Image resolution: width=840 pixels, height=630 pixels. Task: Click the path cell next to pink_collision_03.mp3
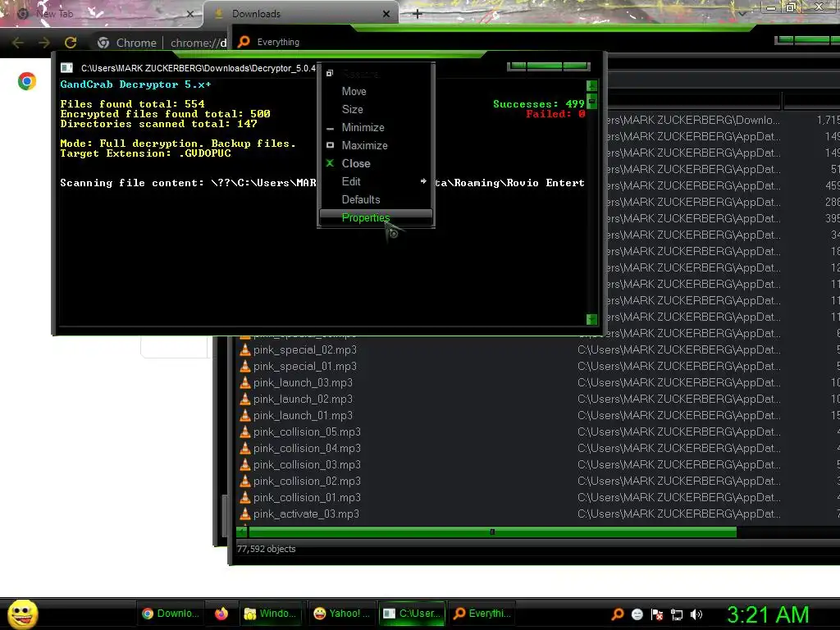point(678,465)
